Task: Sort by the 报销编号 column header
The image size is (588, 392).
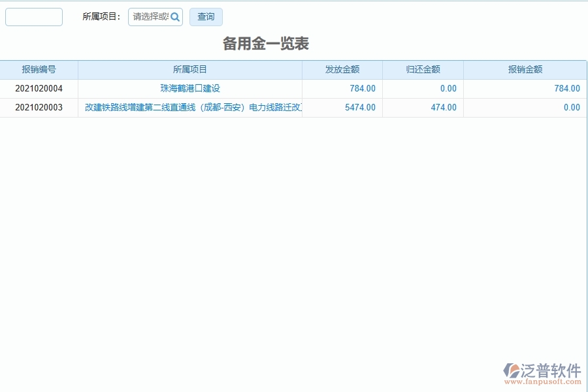Action: click(39, 69)
